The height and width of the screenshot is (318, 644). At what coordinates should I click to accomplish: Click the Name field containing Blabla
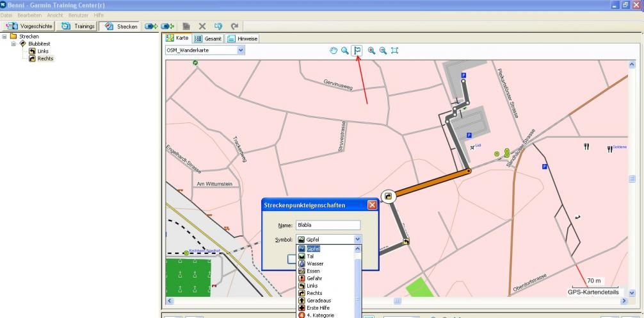coord(328,225)
